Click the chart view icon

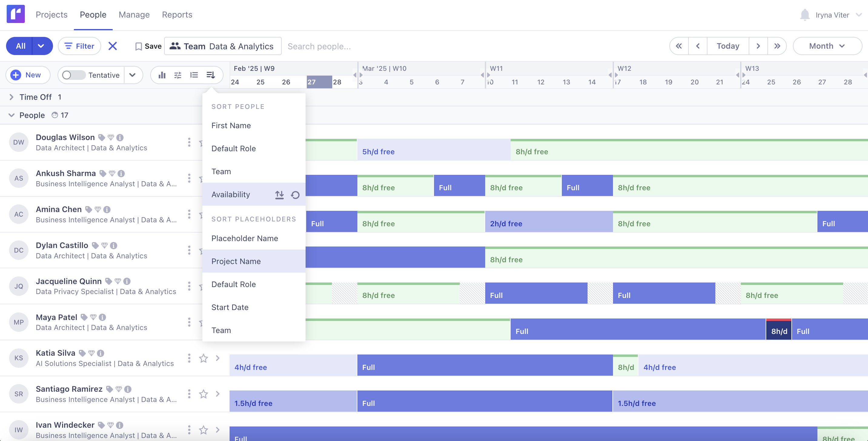tap(162, 75)
